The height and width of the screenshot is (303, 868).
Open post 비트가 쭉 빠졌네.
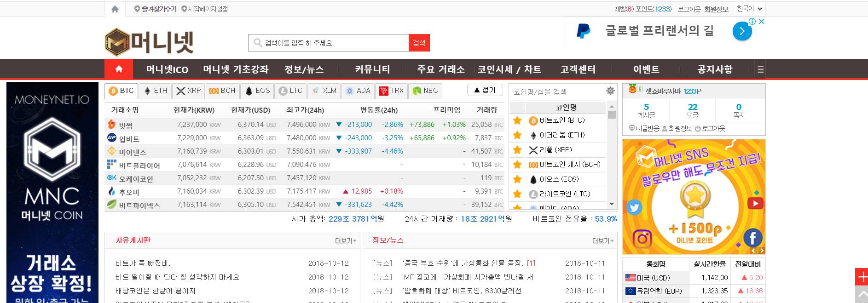point(143,263)
